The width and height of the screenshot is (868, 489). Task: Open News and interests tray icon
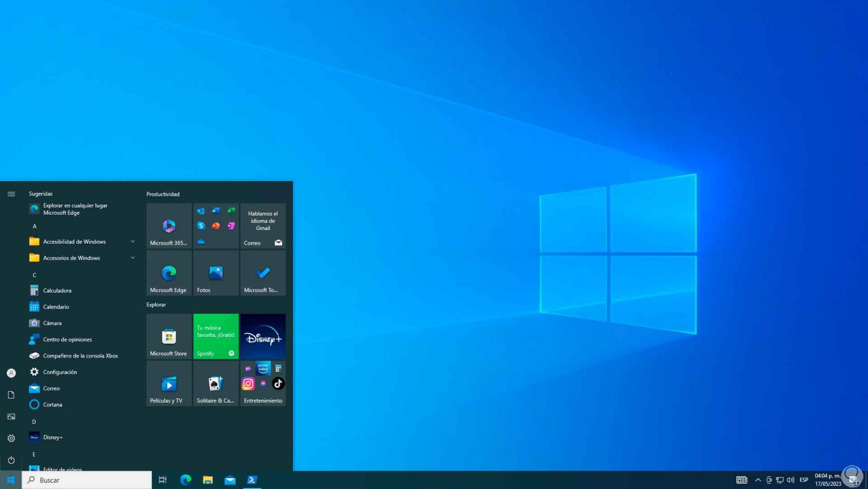click(742, 480)
